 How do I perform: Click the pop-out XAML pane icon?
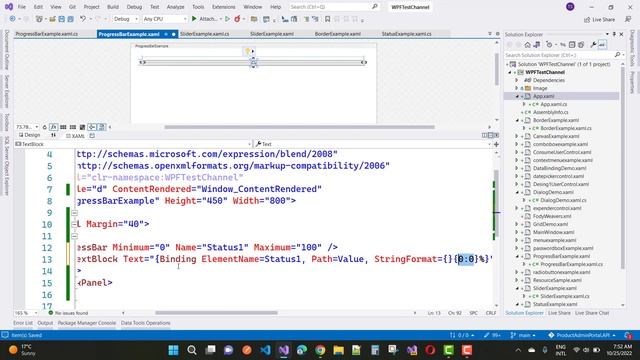(x=92, y=136)
